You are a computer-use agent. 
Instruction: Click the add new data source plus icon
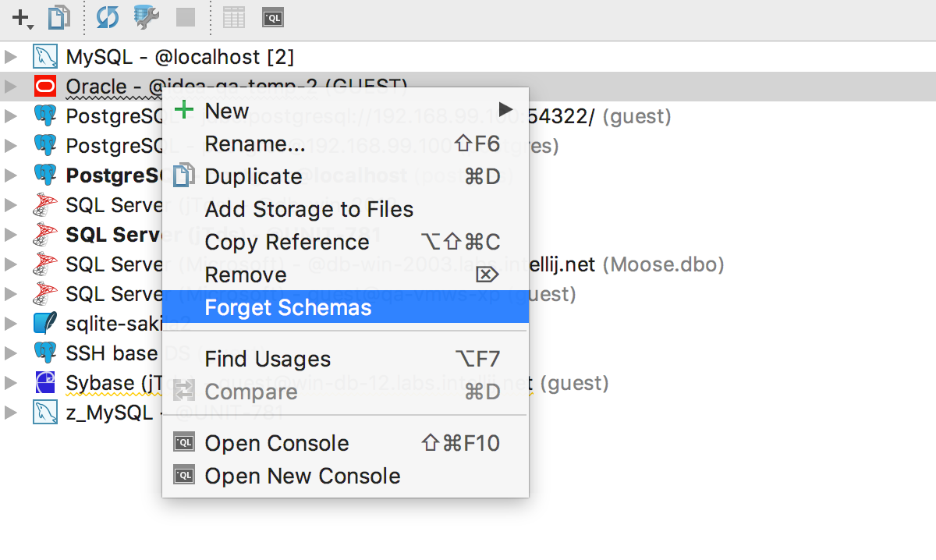[x=21, y=17]
